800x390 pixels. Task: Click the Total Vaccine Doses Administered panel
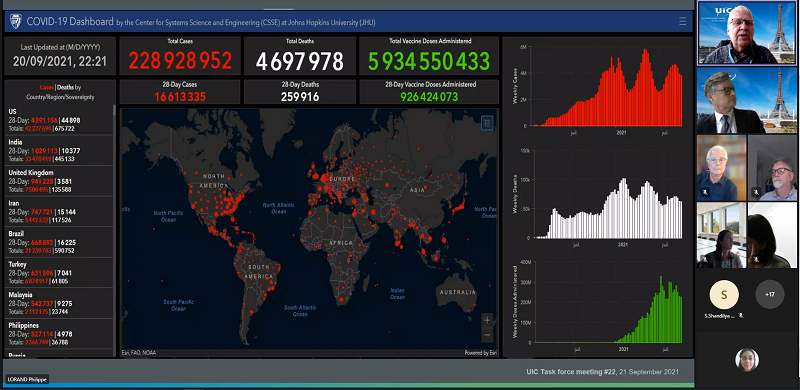pos(429,56)
